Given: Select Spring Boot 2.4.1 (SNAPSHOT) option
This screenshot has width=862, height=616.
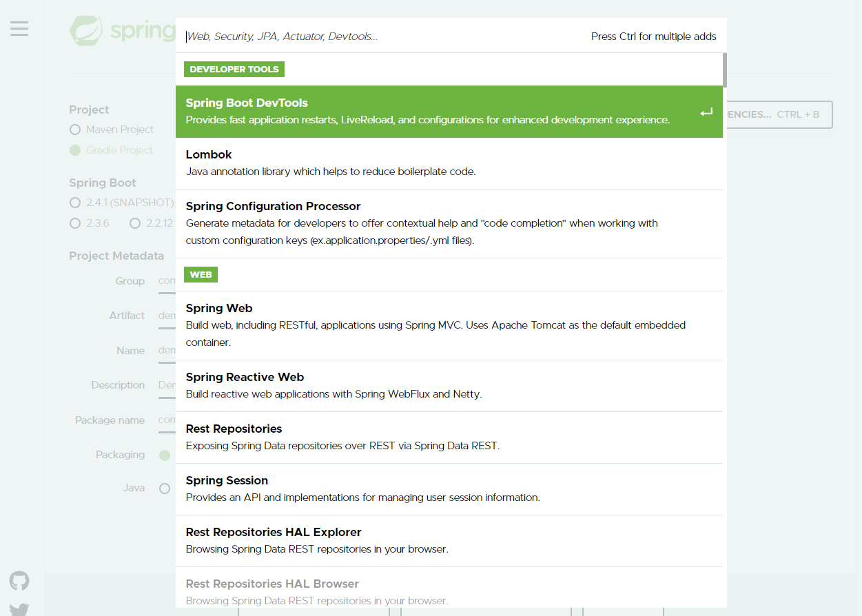Looking at the screenshot, I should 75,203.
